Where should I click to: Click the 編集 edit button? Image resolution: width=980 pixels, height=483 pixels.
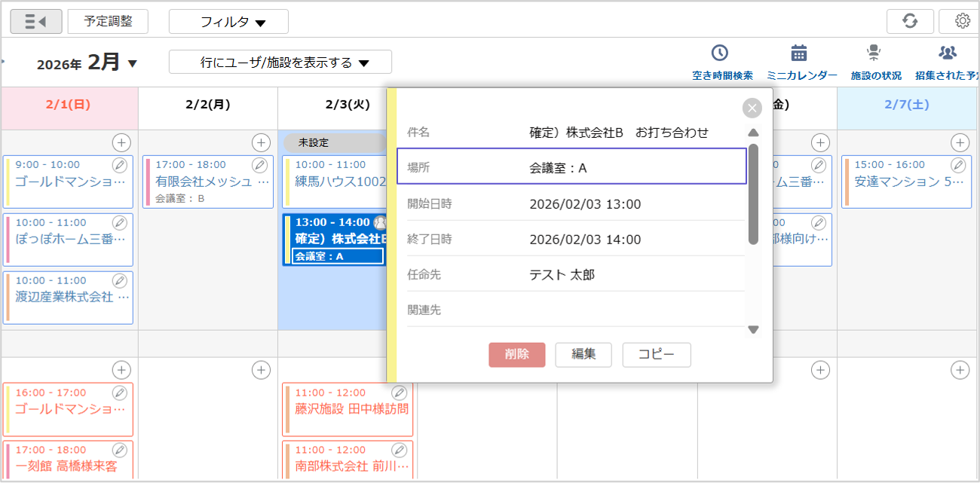[583, 354]
